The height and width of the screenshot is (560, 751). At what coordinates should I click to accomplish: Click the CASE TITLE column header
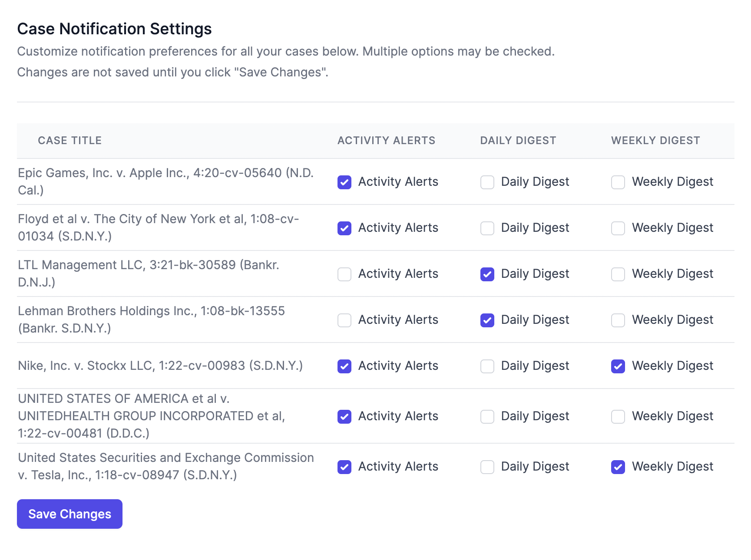click(x=70, y=141)
